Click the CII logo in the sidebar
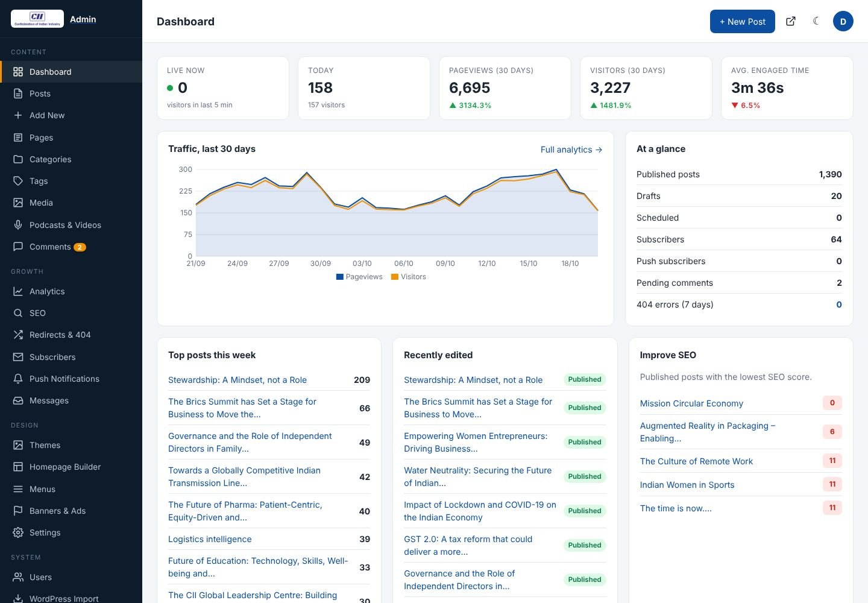The width and height of the screenshot is (868, 603). coord(37,19)
